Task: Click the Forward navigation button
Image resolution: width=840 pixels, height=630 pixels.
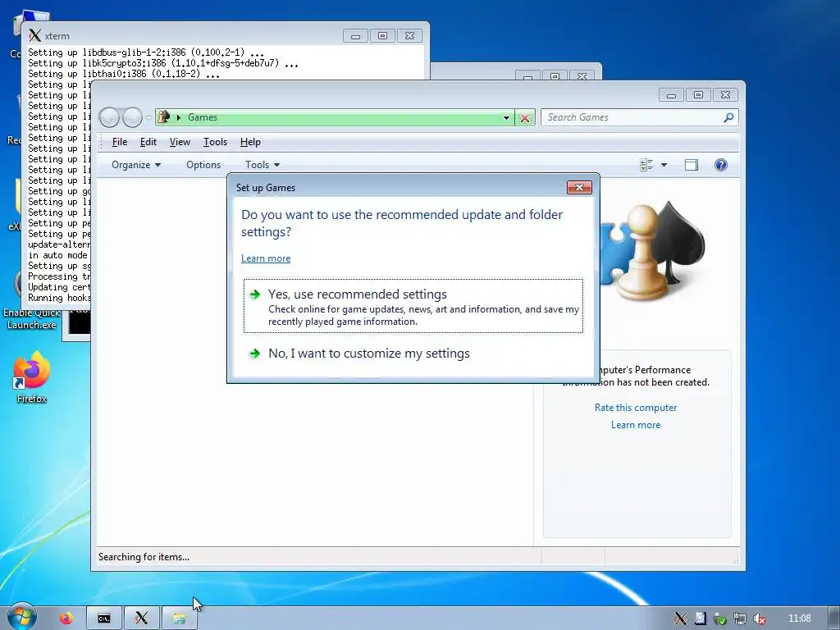Action: 132,117
